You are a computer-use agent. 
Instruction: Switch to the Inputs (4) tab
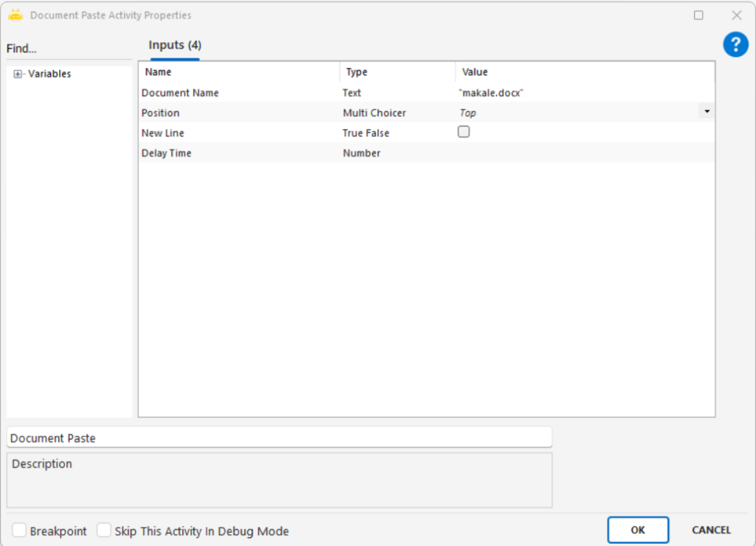pyautogui.click(x=175, y=45)
